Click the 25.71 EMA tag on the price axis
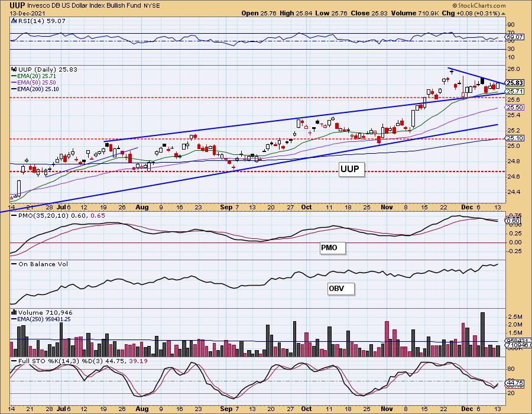 (x=515, y=91)
